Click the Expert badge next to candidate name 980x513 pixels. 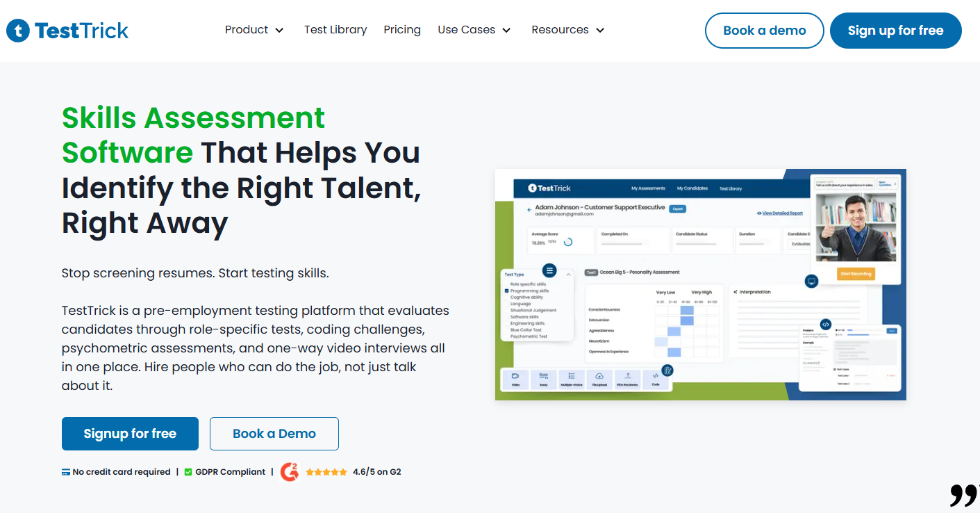678,209
